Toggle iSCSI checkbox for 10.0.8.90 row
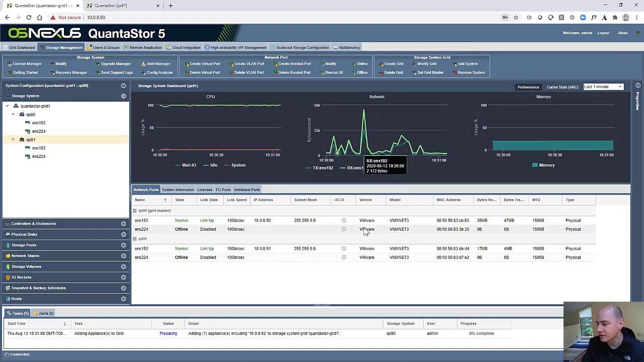Screen dimensions: 644x362 point(344,220)
